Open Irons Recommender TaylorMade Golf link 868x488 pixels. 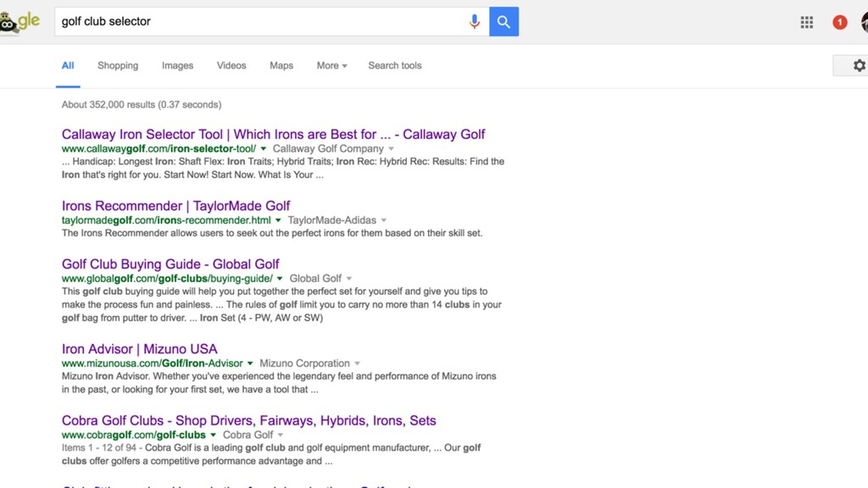[x=175, y=206]
